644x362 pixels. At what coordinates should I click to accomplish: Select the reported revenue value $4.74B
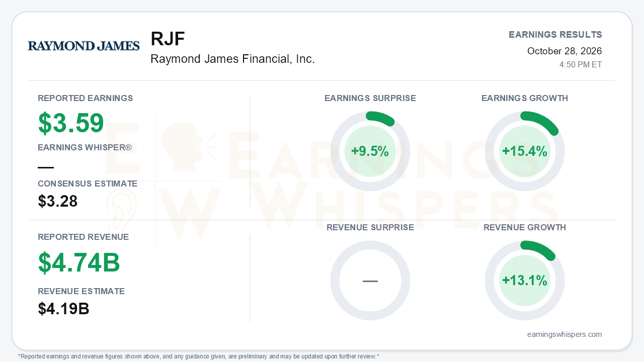click(79, 262)
